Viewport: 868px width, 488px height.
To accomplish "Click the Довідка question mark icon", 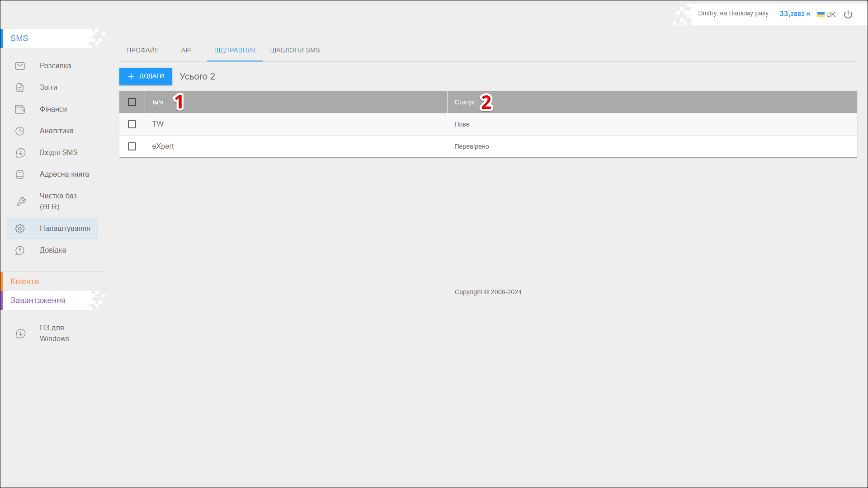I will click(20, 250).
